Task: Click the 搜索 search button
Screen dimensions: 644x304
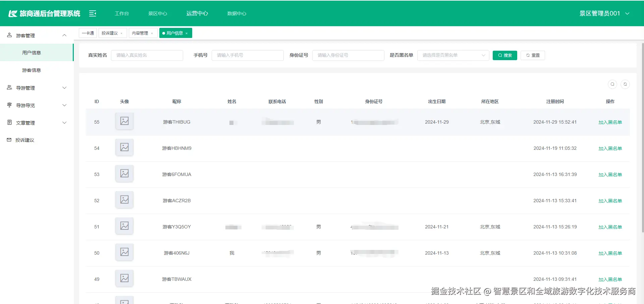Action: click(504, 55)
